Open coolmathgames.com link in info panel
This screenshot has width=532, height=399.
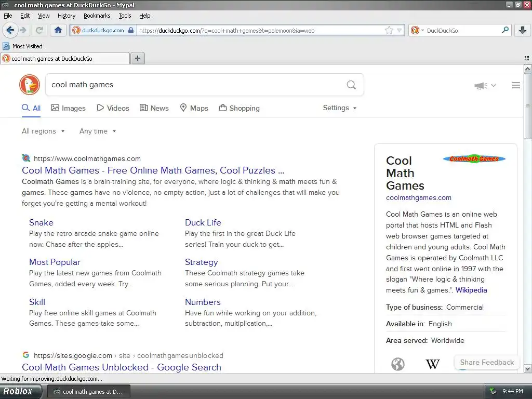coord(419,197)
